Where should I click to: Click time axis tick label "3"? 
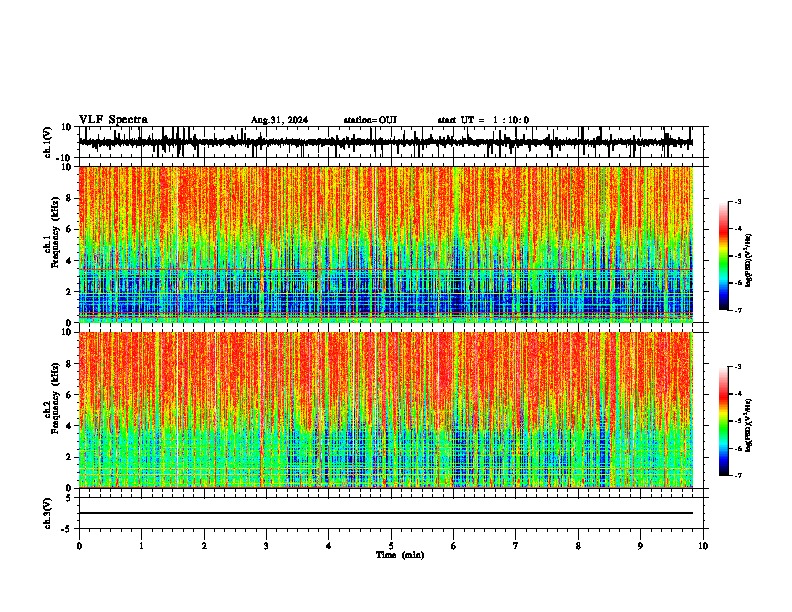click(266, 546)
